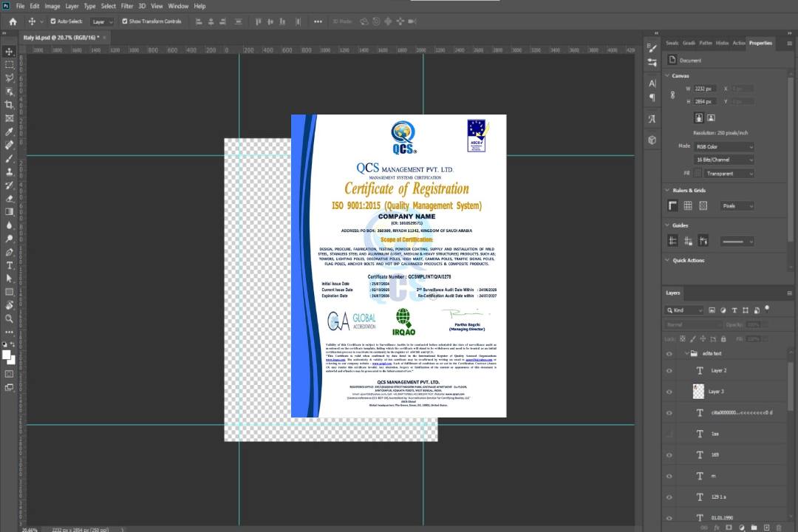The image size is (798, 532).
Task: Select the Rectangular Marquee tool
Action: pos(9,65)
